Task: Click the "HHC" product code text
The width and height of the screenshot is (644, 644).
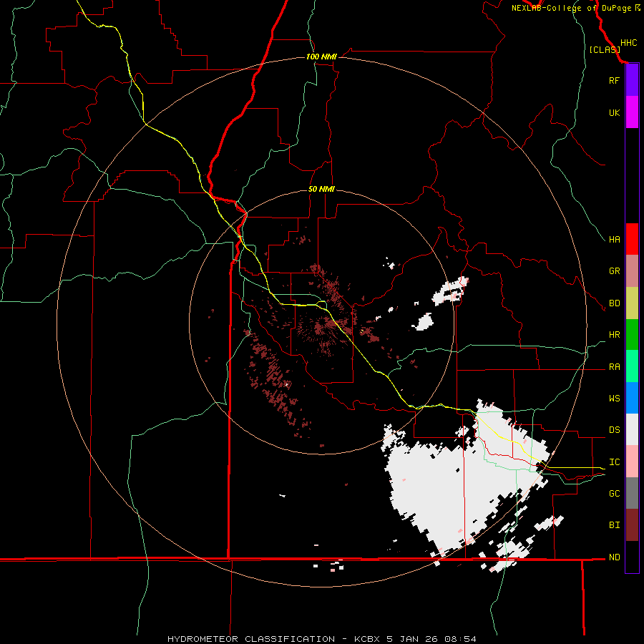Action: coord(628,43)
